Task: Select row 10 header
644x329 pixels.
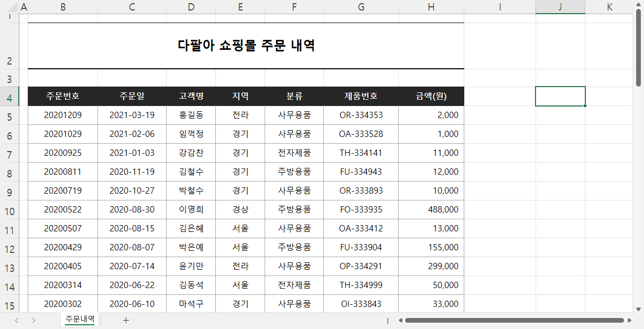Action: tap(9, 210)
